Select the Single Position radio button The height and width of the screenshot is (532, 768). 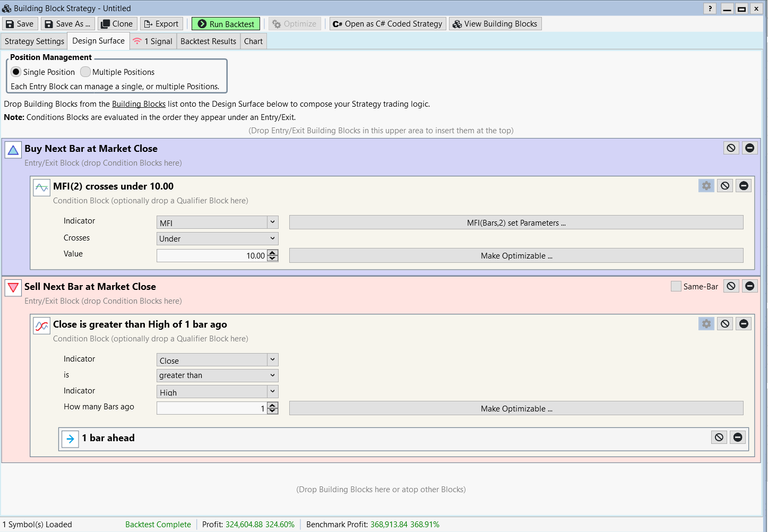pyautogui.click(x=16, y=72)
